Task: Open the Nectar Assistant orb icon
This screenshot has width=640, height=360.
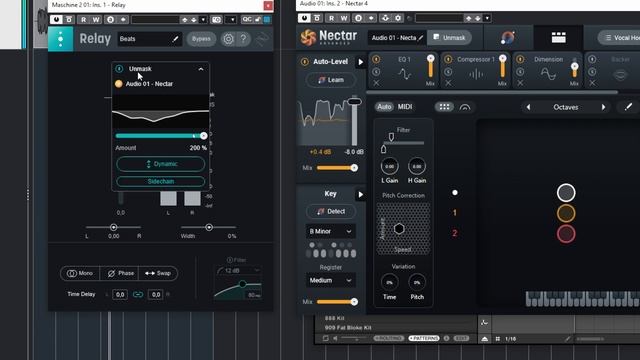Action: tap(508, 38)
